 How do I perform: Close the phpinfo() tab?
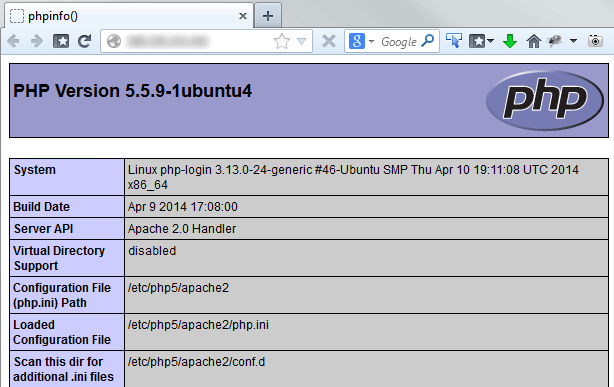243,16
